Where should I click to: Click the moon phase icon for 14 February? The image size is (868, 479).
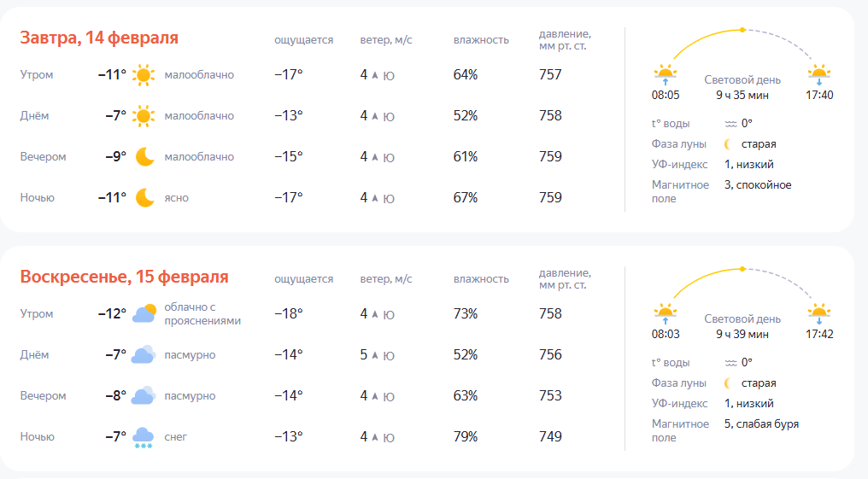click(x=730, y=144)
